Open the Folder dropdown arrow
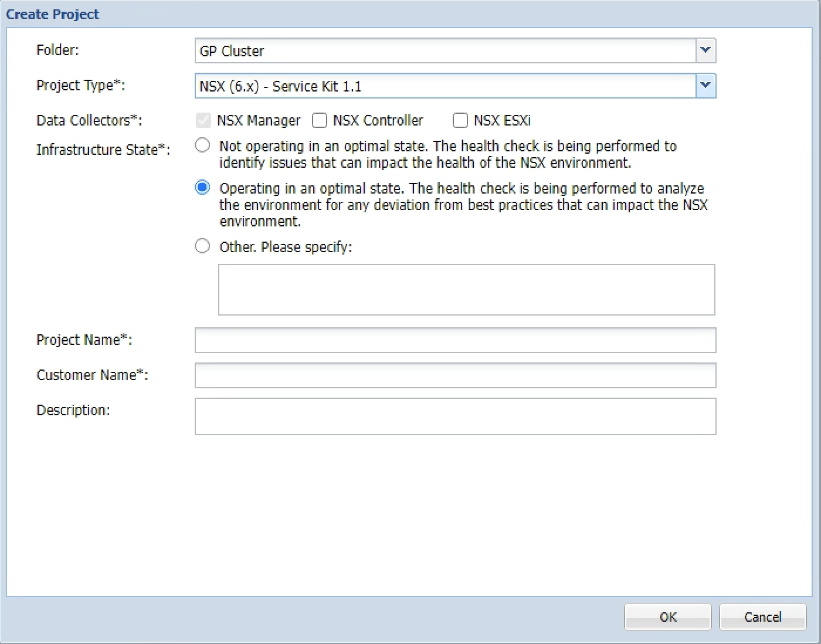 [705, 50]
